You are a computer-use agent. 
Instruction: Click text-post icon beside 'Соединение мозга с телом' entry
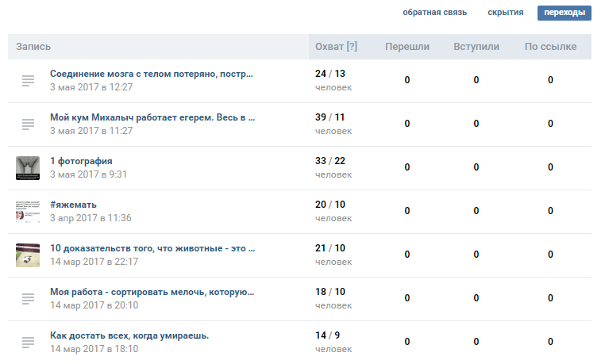tap(28, 80)
